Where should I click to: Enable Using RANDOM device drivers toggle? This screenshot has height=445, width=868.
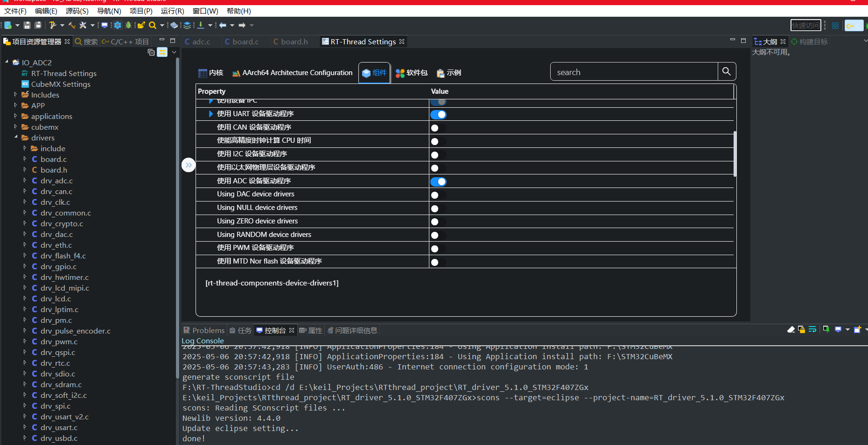pyautogui.click(x=438, y=235)
